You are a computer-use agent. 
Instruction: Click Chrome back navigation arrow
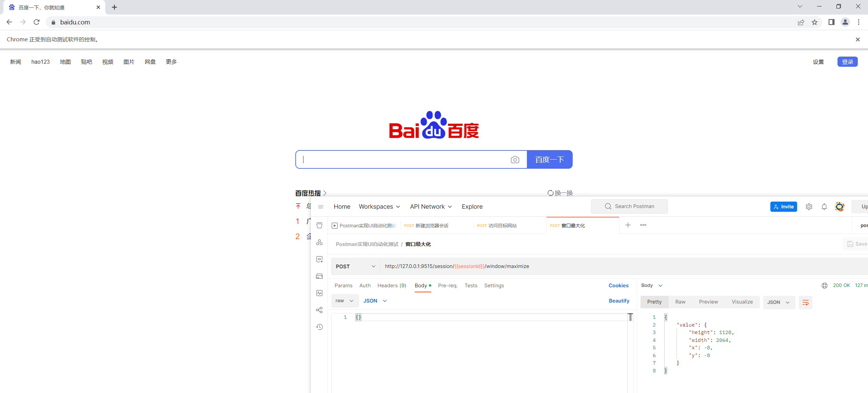[x=9, y=22]
